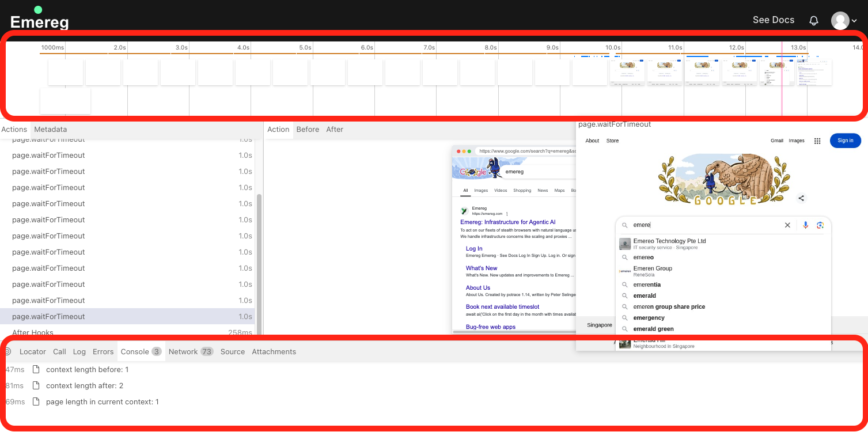This screenshot has width=868, height=432.
Task: Click the magnifier icon inside the search box
Action: pyautogui.click(x=624, y=225)
